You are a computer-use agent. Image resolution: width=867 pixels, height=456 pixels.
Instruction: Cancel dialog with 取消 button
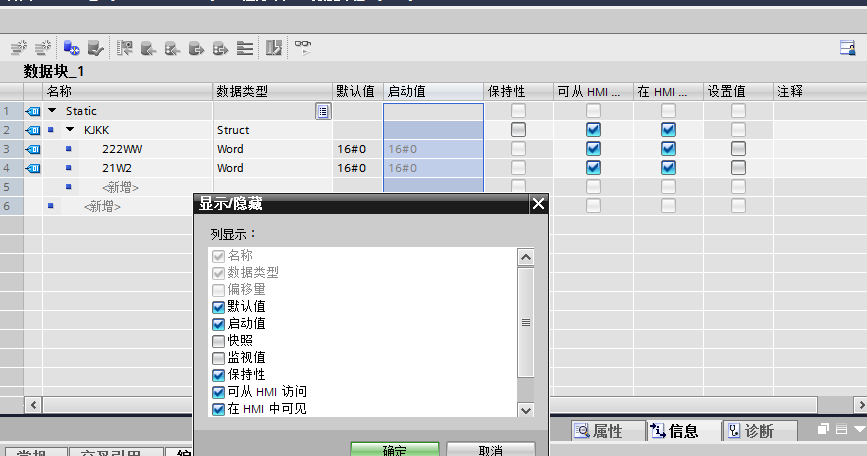pyautogui.click(x=490, y=449)
